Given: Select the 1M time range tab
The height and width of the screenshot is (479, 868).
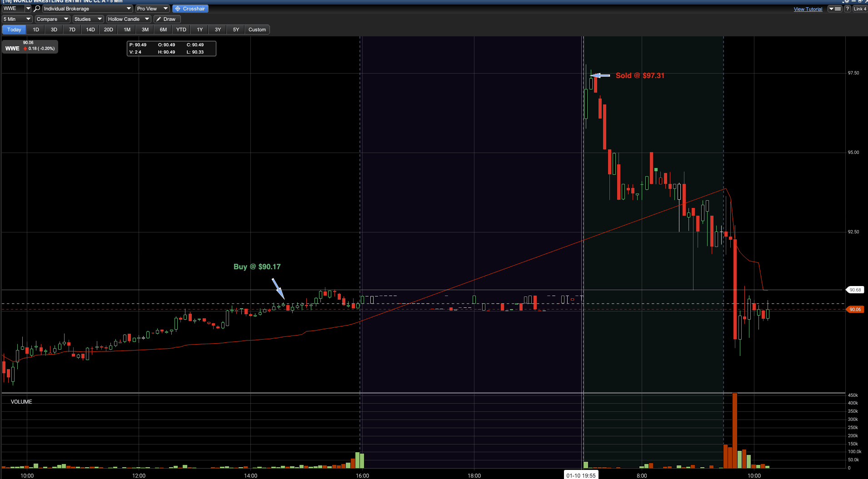Looking at the screenshot, I should (x=127, y=30).
